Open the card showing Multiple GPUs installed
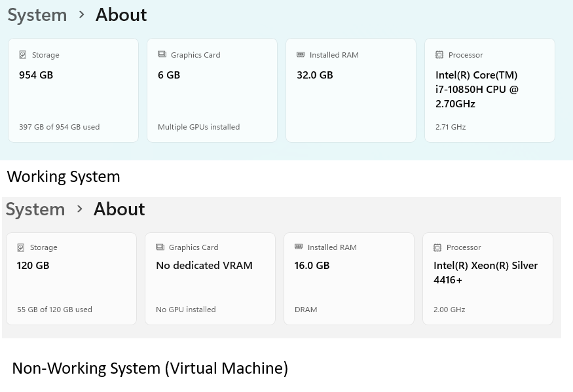Image resolution: width=573 pixels, height=392 pixels. [212, 90]
